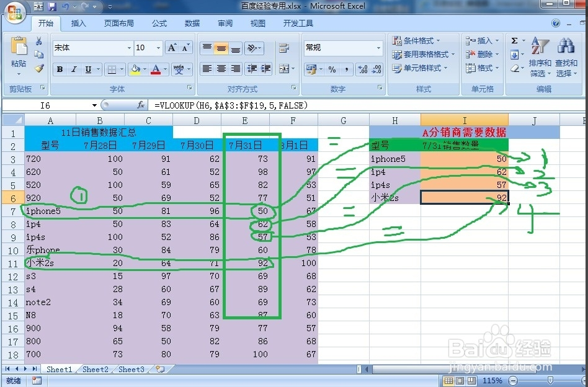Select column E header
The image size is (588, 387).
coord(245,120)
